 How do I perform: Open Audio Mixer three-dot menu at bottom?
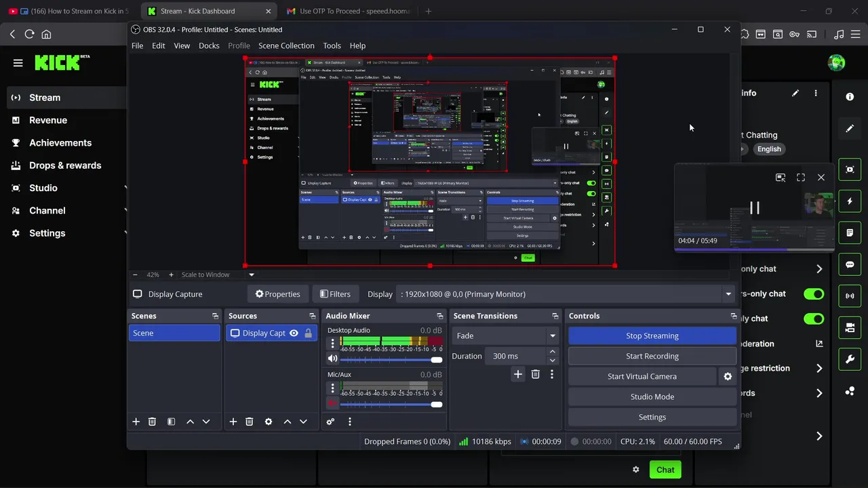[x=350, y=422]
